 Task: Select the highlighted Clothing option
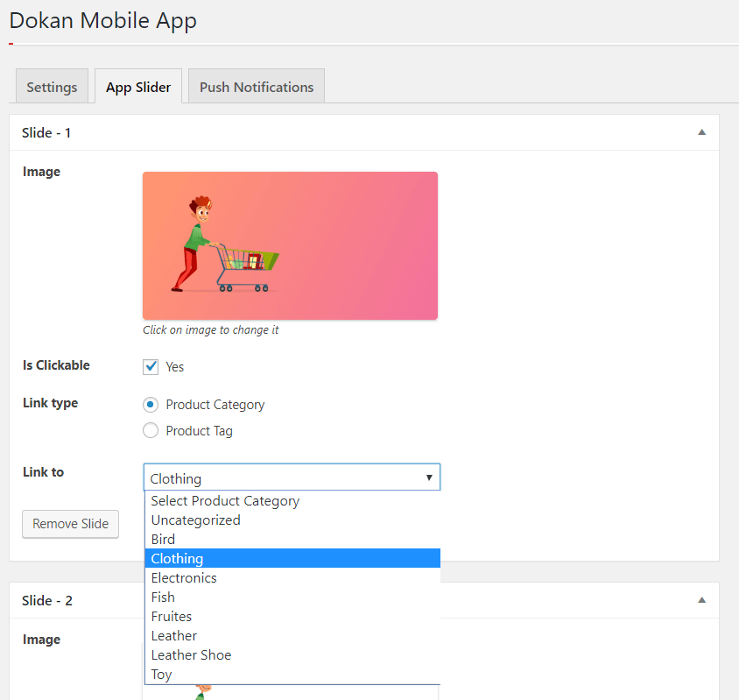click(x=177, y=559)
